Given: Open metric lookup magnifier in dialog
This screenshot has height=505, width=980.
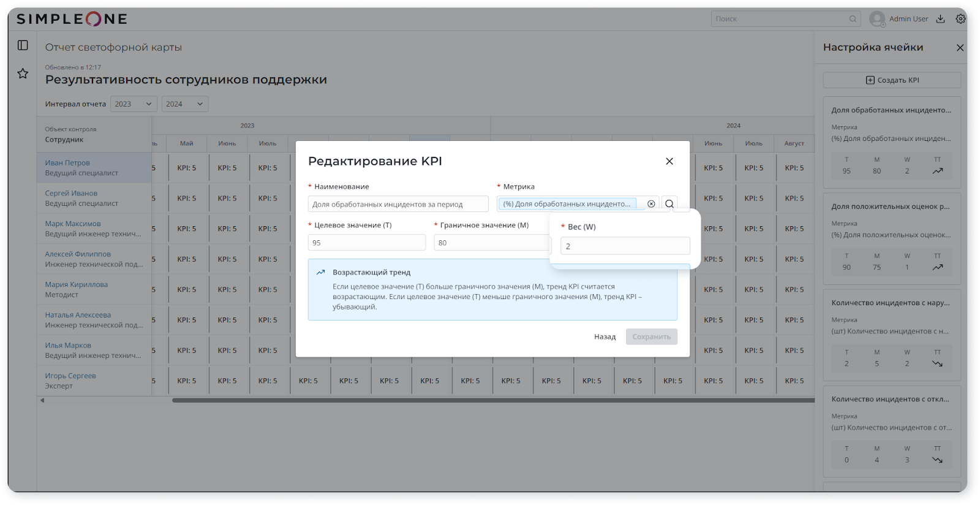Looking at the screenshot, I should (x=669, y=204).
